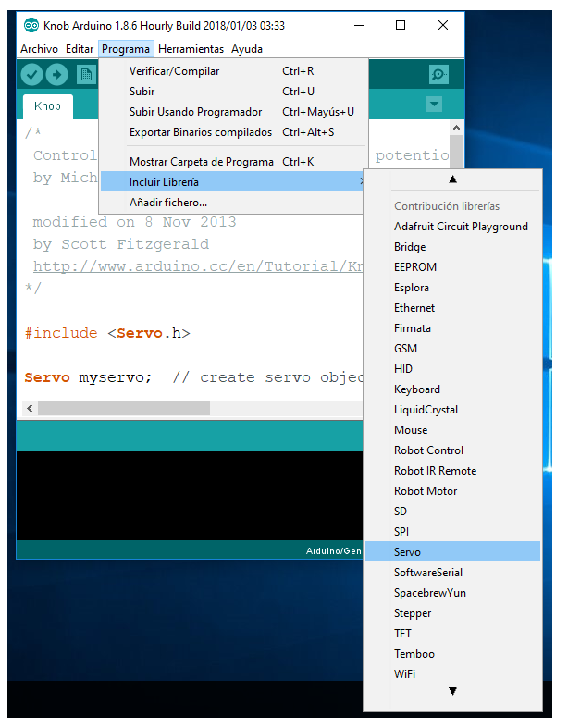Pick the EEPROM library
The image size is (568, 728).
452,267
